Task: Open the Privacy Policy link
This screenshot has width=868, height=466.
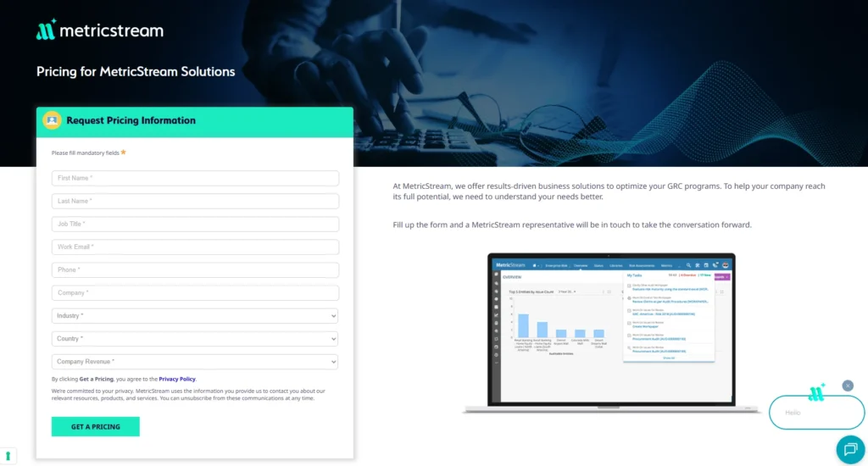Action: pyautogui.click(x=177, y=379)
